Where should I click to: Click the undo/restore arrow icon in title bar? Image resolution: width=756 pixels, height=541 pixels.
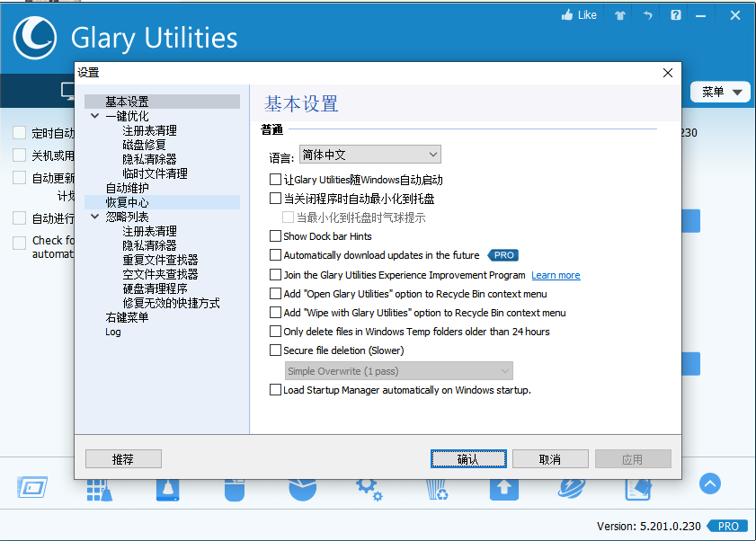pos(647,15)
